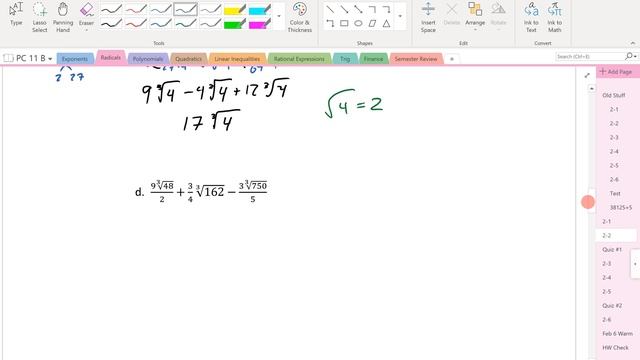Image resolution: width=640 pixels, height=360 pixels.
Task: Select the highlighted 2-2 page
Action: pyautogui.click(x=616, y=236)
